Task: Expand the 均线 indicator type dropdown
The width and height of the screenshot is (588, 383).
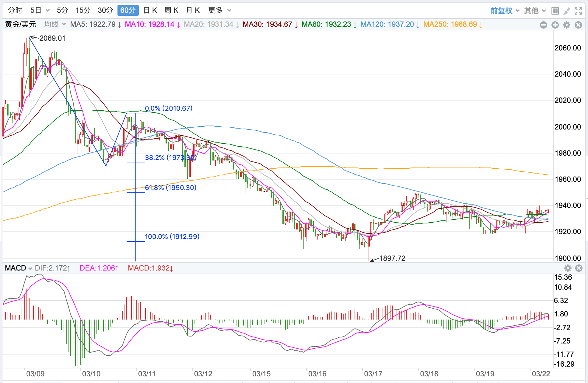Action: click(55, 24)
